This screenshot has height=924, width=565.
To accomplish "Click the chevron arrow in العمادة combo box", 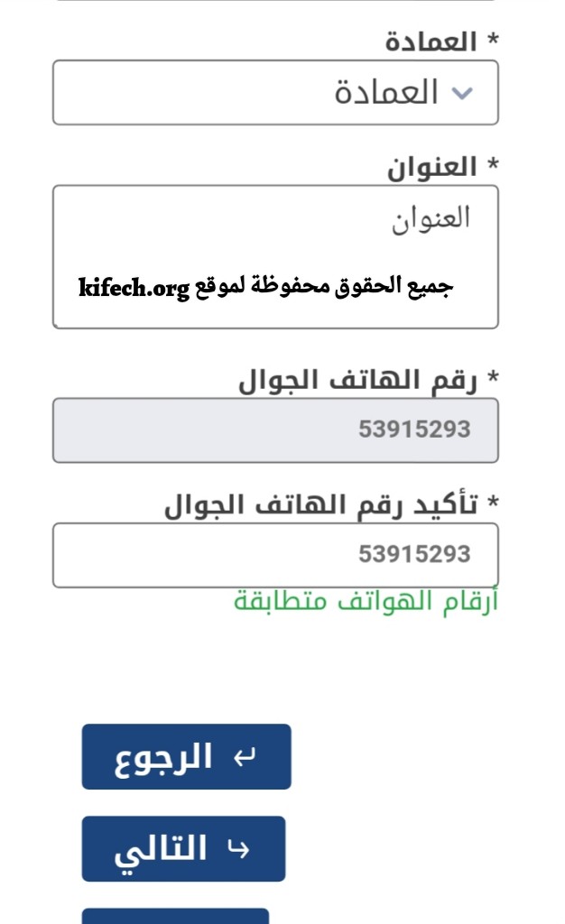I will click(462, 93).
